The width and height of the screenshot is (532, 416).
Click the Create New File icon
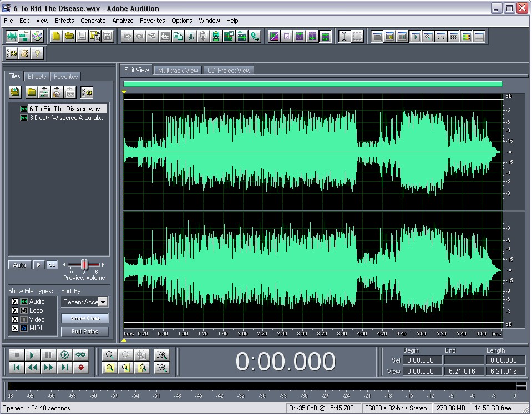pos(56,37)
